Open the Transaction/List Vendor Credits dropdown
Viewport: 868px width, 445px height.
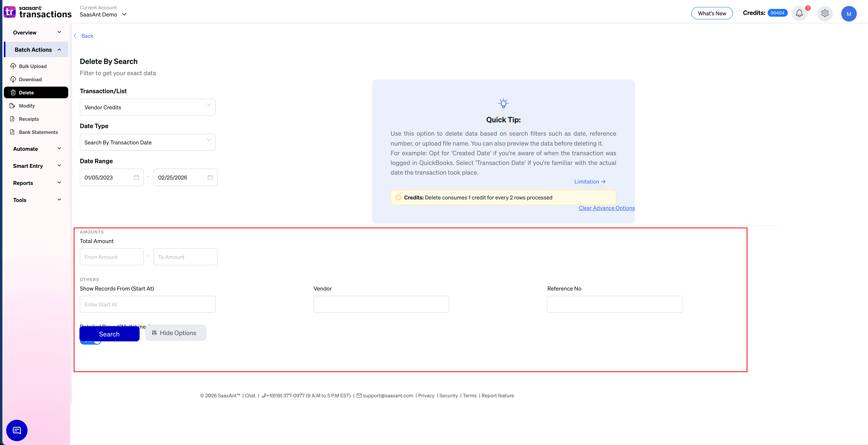[x=147, y=107]
